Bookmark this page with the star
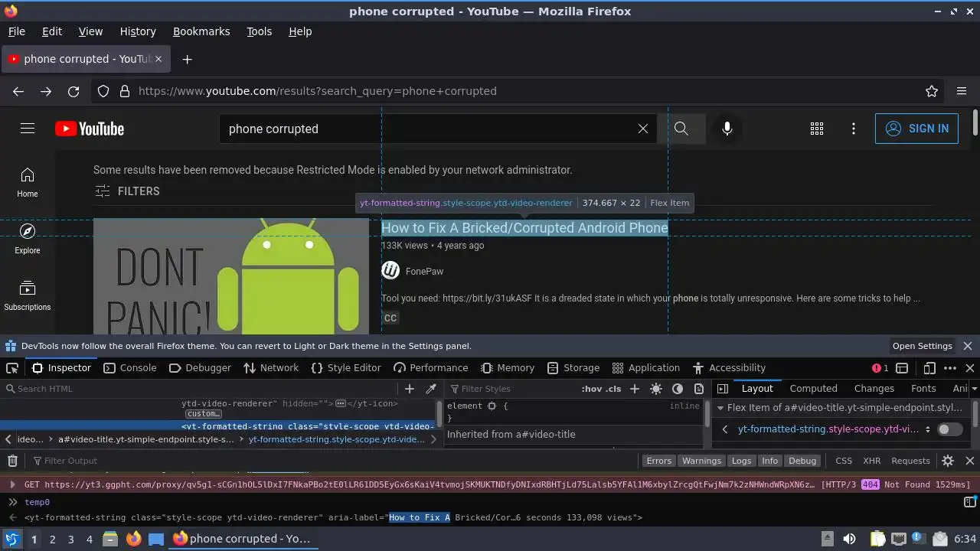This screenshot has height=551, width=980. tap(932, 91)
